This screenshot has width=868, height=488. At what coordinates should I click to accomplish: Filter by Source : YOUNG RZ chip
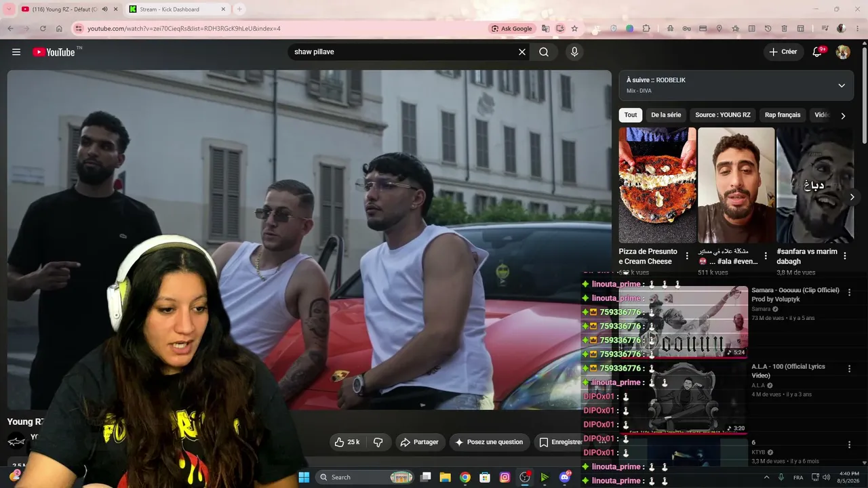pos(723,115)
